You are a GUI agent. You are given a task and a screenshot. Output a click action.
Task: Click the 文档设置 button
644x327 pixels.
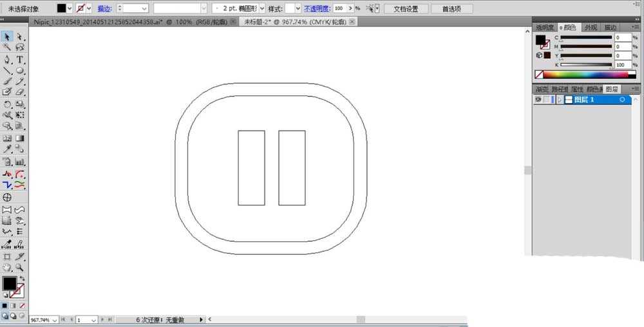click(x=406, y=8)
